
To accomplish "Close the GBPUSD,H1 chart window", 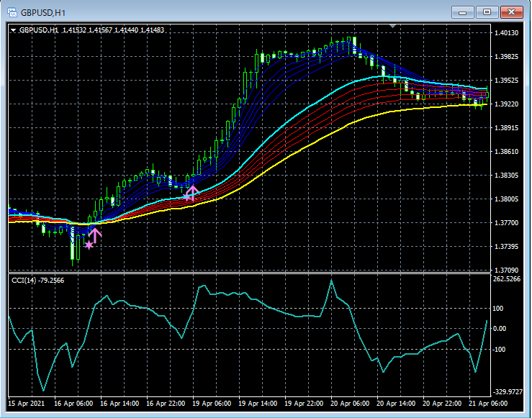I will [512, 12].
